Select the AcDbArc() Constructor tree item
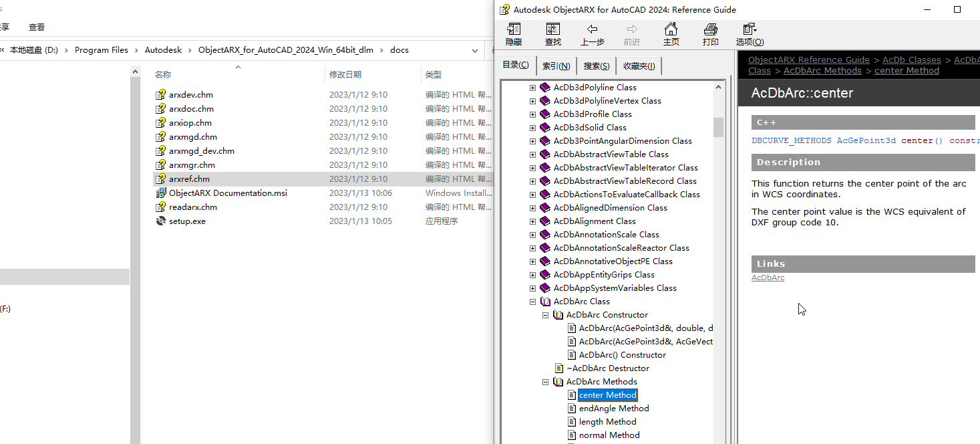The height and width of the screenshot is (444, 980). click(623, 355)
